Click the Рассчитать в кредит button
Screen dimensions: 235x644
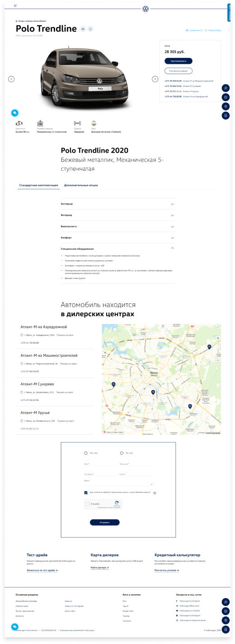(179, 71)
